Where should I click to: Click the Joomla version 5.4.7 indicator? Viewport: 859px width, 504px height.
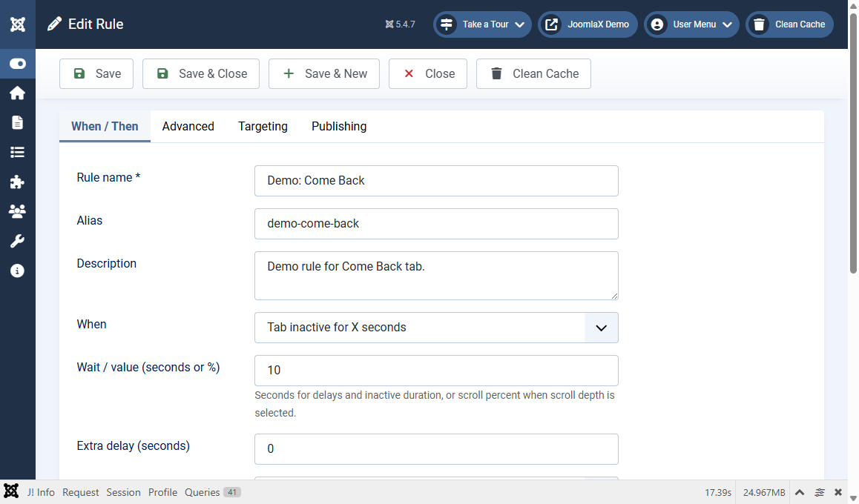pyautogui.click(x=400, y=24)
